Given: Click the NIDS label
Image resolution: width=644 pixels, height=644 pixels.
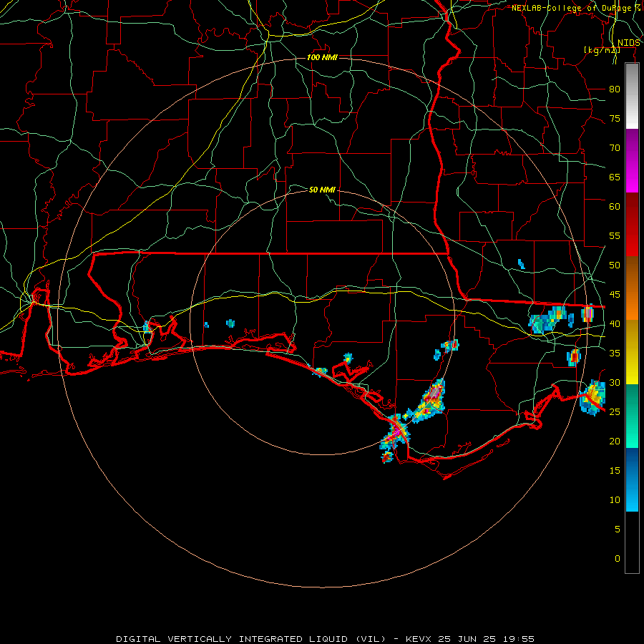Looking at the screenshot, I should point(629,43).
